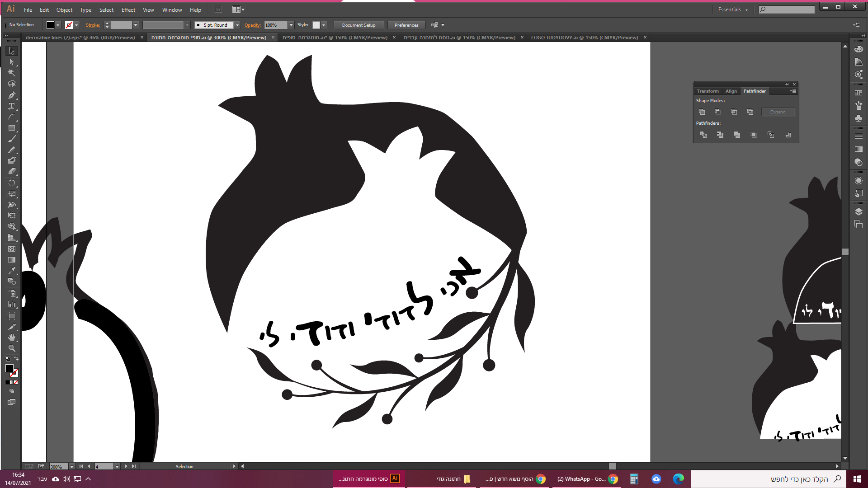Switch to the Align panel tab

pos(731,91)
